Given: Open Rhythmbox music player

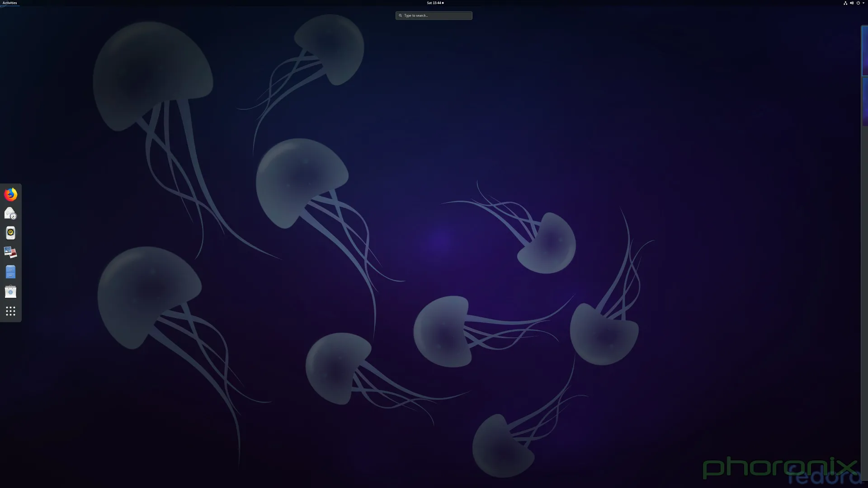Looking at the screenshot, I should coord(10,233).
